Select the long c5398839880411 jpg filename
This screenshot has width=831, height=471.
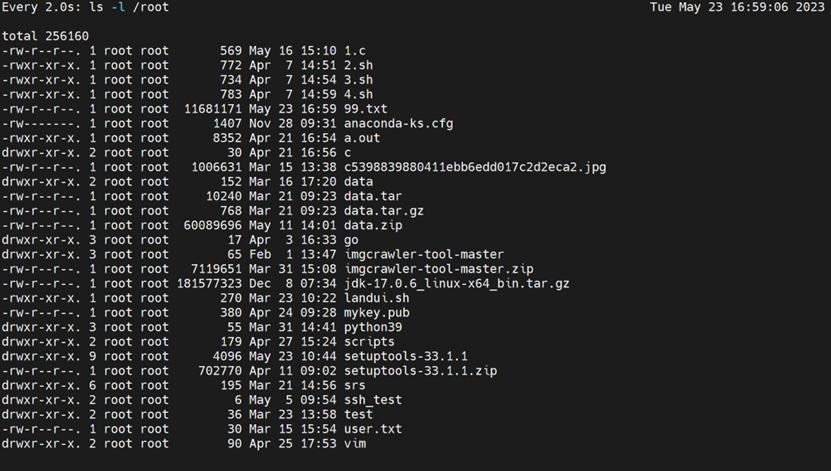click(475, 167)
